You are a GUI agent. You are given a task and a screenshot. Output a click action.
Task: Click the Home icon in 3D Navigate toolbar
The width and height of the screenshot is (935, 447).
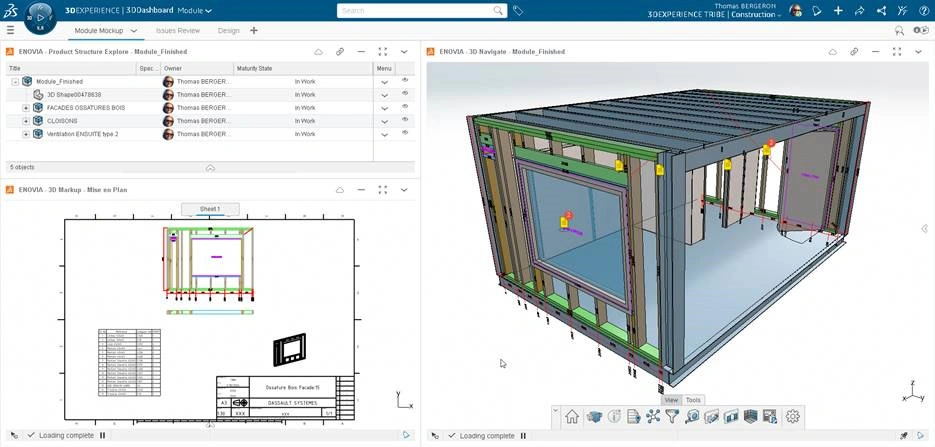coord(572,417)
